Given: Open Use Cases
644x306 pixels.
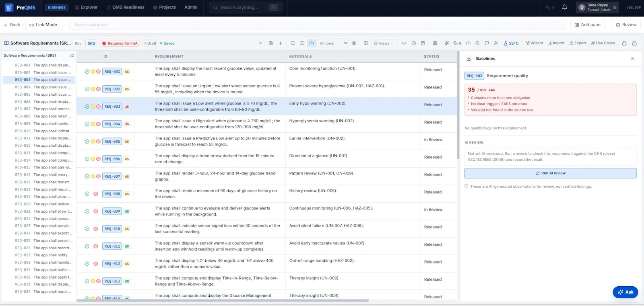Looking at the screenshot, I should 603,43.
